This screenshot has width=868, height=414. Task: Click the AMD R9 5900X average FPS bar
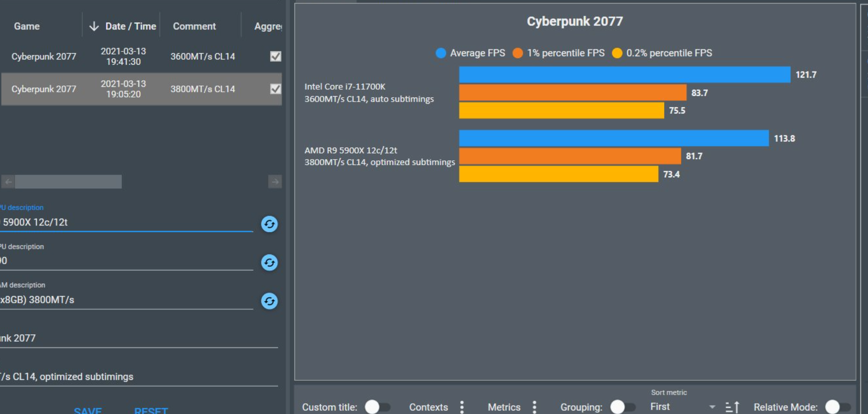[x=614, y=138]
